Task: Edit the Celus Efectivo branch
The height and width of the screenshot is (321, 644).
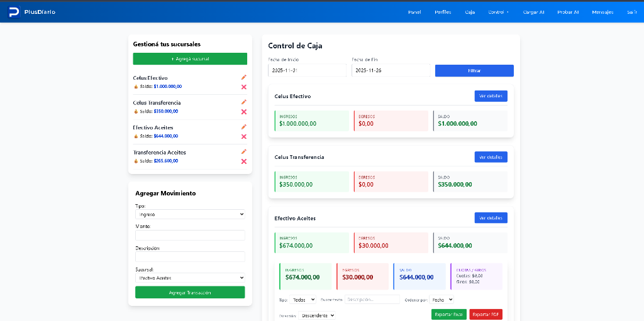Action: 244,77
